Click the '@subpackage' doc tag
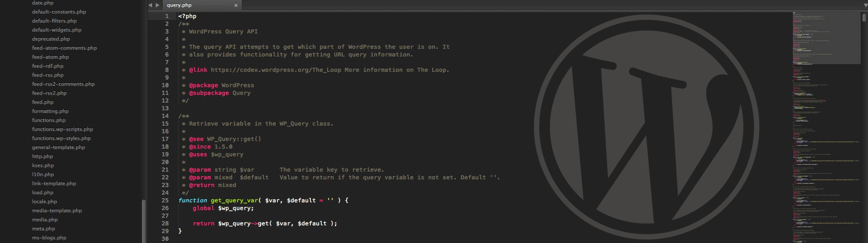This screenshot has width=868, height=243. tap(209, 93)
